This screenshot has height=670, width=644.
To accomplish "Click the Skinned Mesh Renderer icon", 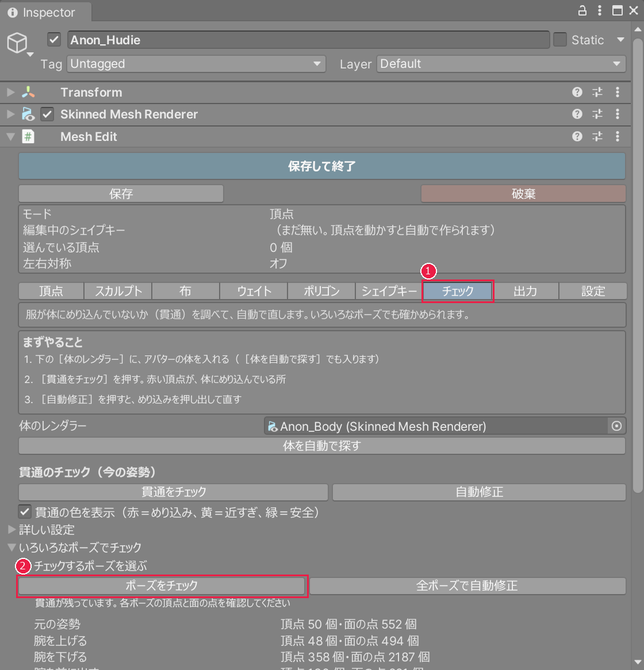I will (x=28, y=114).
